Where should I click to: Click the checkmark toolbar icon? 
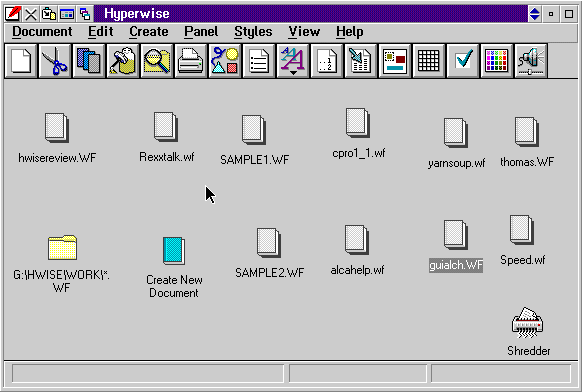[463, 61]
